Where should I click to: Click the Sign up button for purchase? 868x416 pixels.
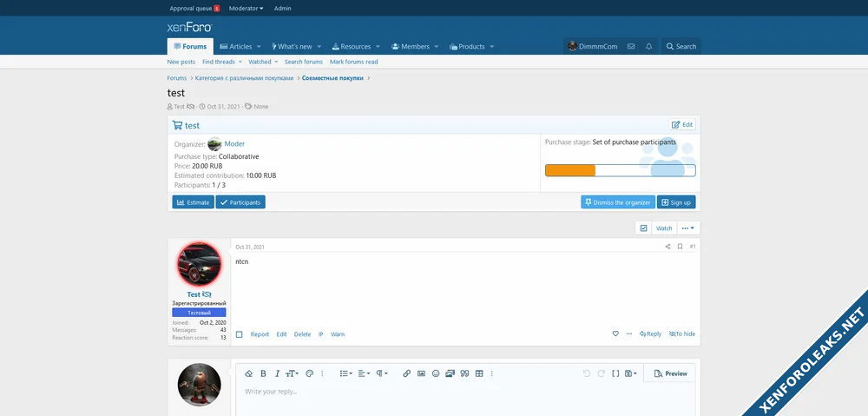[676, 202]
